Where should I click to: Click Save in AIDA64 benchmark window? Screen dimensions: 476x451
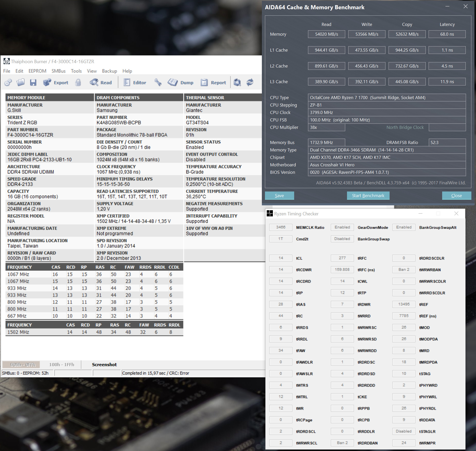[279, 196]
